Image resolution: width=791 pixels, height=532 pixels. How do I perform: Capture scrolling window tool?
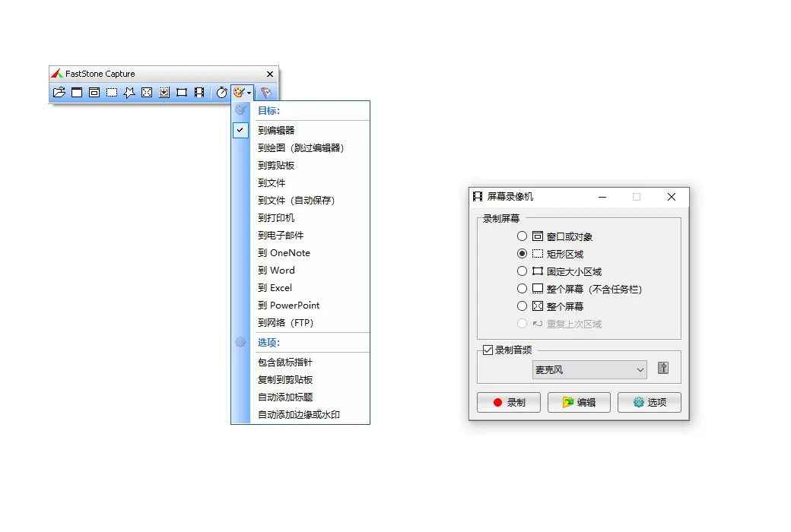[x=164, y=92]
